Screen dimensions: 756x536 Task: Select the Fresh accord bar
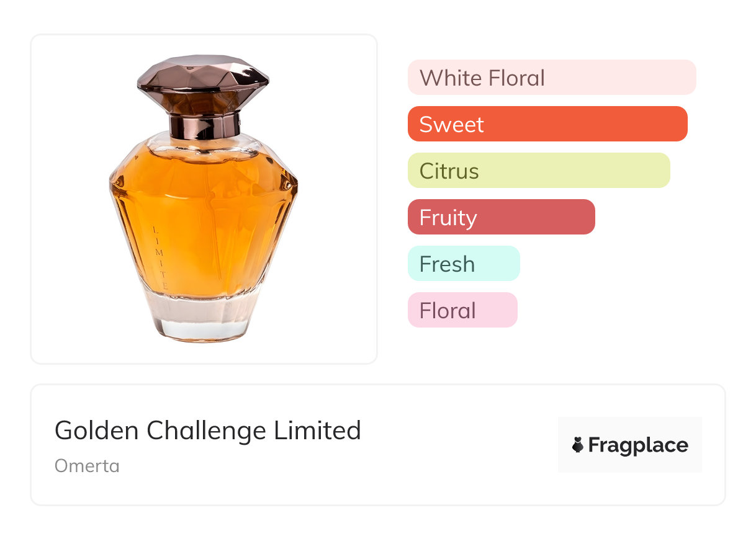coord(463,264)
